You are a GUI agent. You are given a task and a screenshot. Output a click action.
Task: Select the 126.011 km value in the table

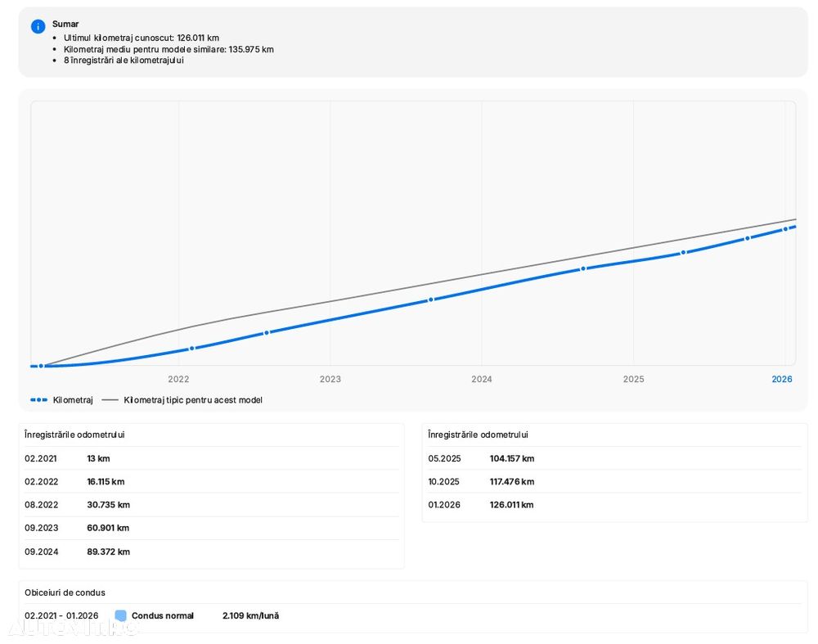coord(511,505)
